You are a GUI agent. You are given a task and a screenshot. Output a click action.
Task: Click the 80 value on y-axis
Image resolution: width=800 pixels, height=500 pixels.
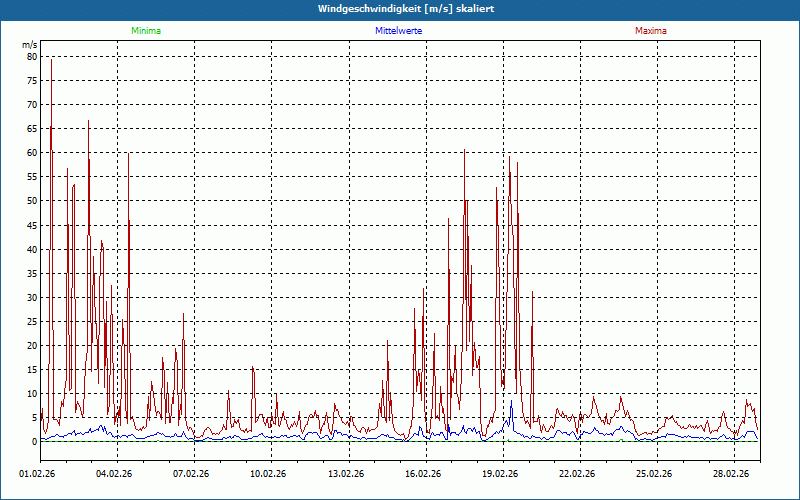tap(31, 57)
